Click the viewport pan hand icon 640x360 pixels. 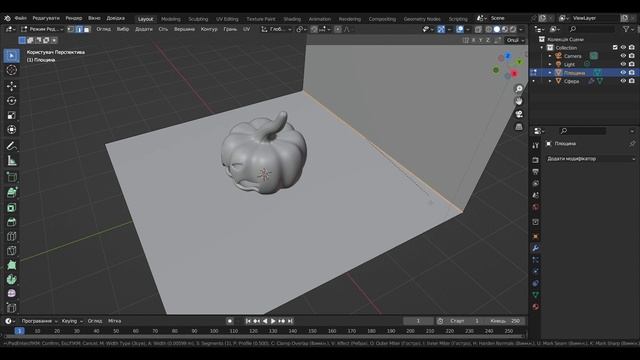519,101
